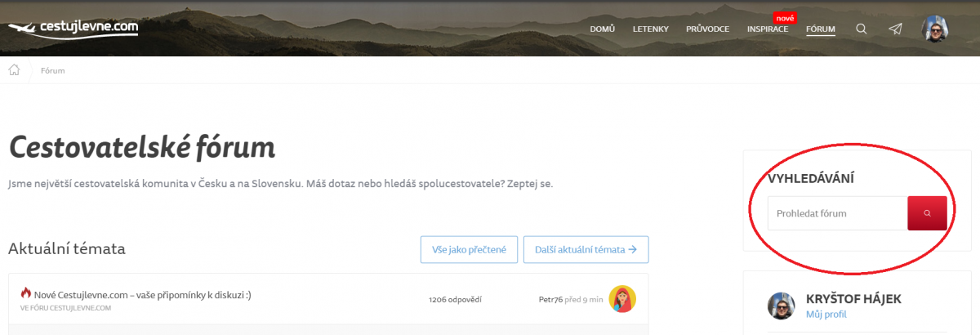
Task: Click the Další aktuální témata button
Action: pyautogui.click(x=586, y=250)
